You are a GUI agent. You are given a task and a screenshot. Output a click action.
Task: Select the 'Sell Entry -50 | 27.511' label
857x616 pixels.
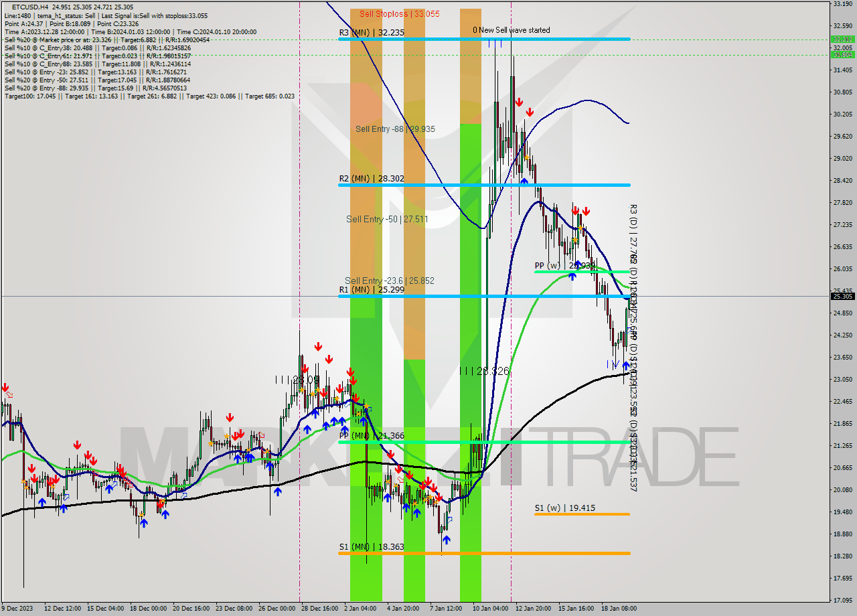point(387,219)
